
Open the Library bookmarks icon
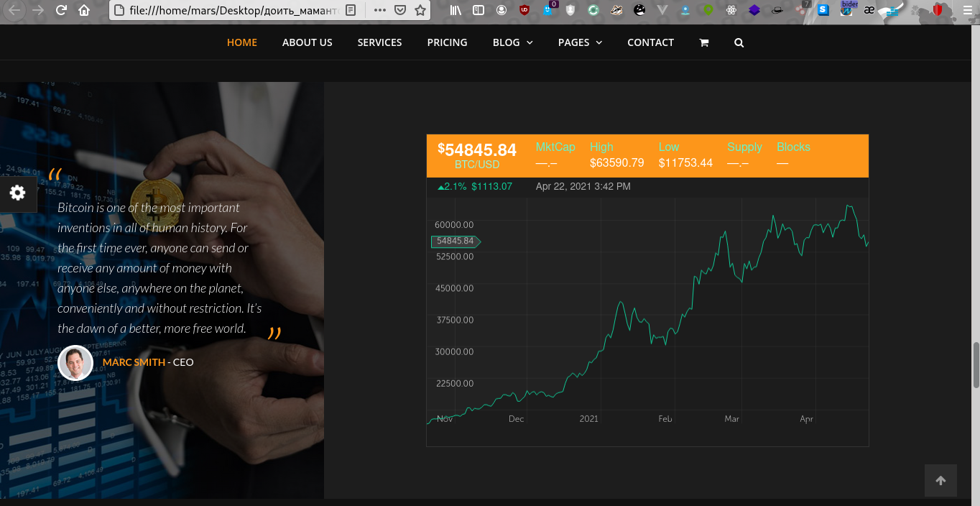456,10
